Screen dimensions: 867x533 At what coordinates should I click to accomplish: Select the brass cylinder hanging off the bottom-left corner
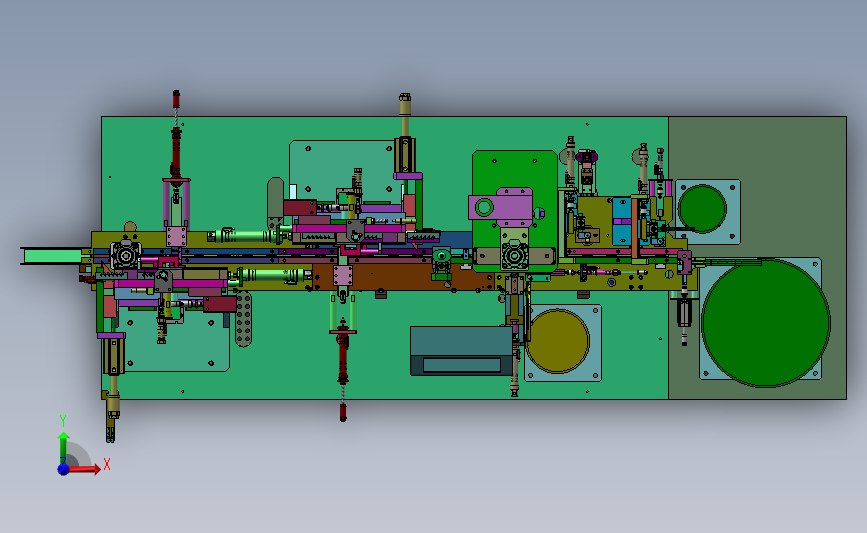pos(113,399)
